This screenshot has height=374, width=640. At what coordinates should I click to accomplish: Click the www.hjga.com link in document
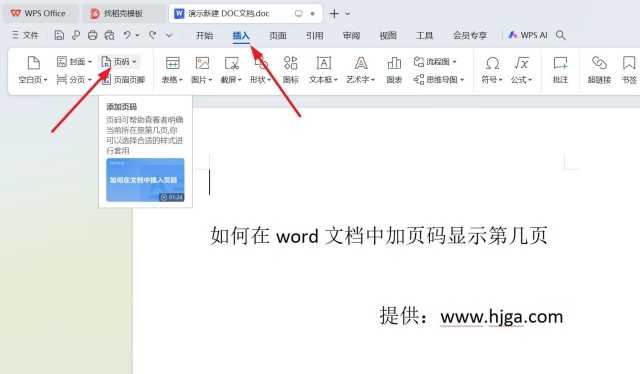pyautogui.click(x=502, y=317)
